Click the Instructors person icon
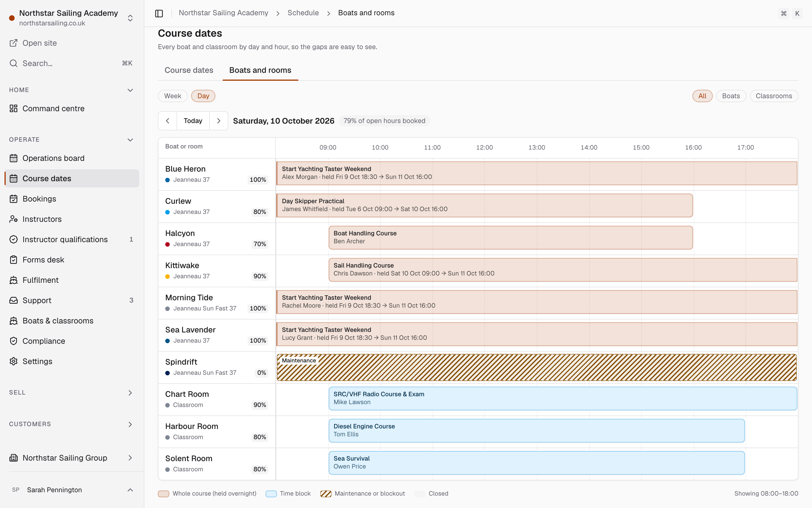This screenshot has width=812, height=508. point(14,219)
